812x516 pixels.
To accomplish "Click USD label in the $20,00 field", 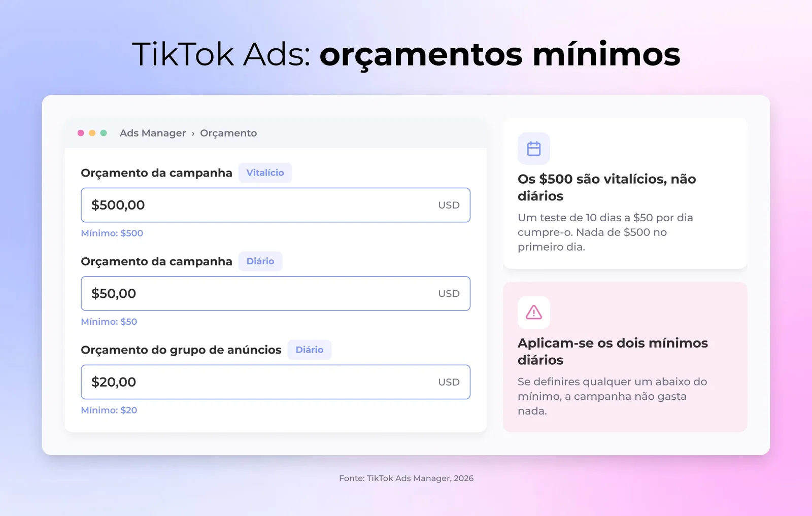I will click(449, 382).
